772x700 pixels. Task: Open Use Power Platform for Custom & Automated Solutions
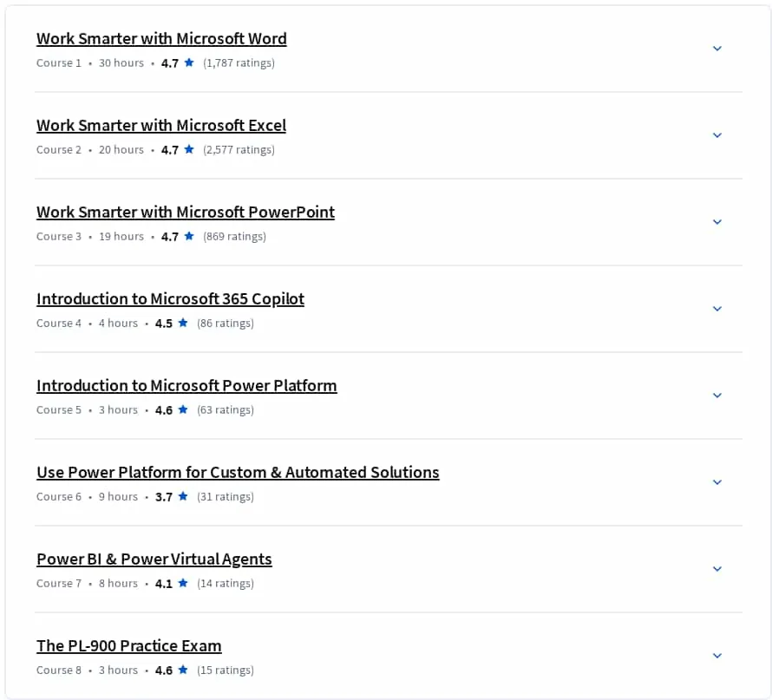click(x=238, y=472)
